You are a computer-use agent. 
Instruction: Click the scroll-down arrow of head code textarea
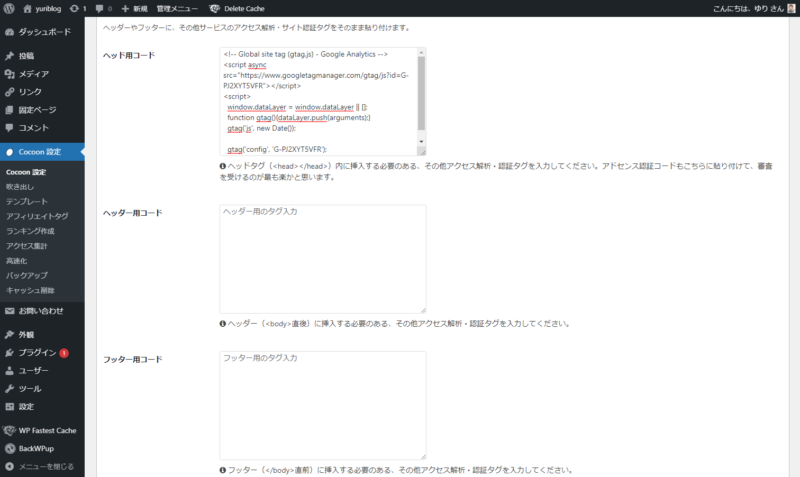pos(421,141)
